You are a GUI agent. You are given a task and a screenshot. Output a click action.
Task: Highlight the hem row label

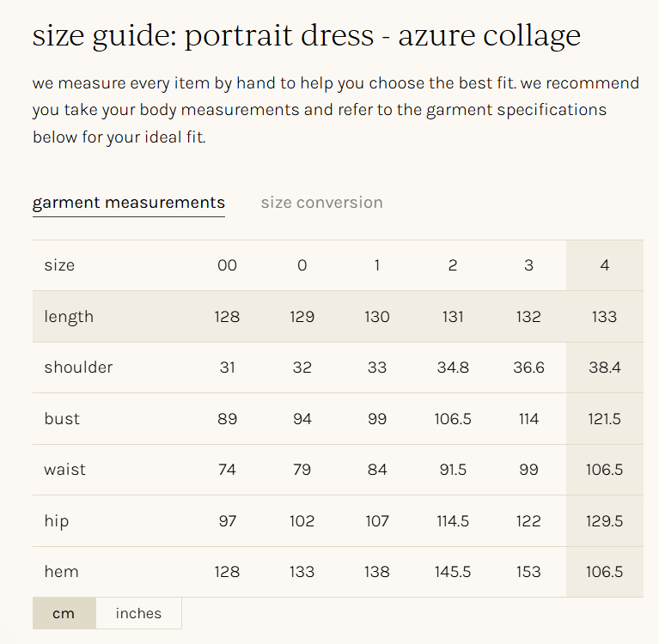tap(61, 572)
